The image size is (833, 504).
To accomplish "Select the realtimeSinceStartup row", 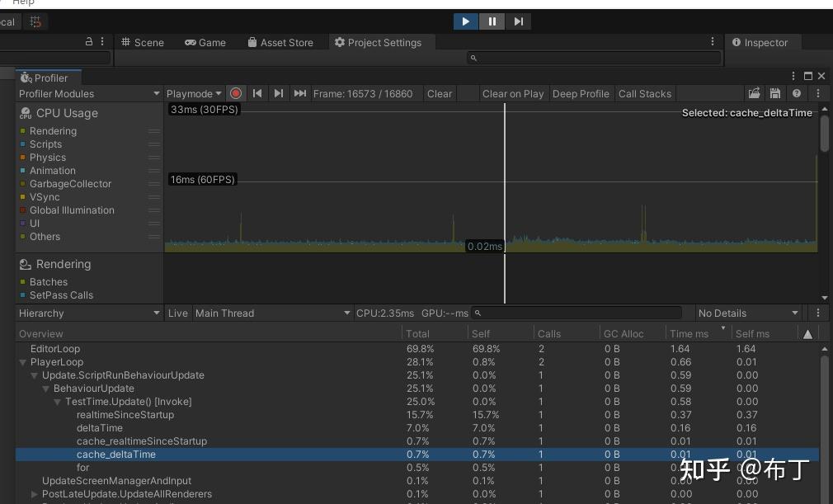I will coord(417,415).
